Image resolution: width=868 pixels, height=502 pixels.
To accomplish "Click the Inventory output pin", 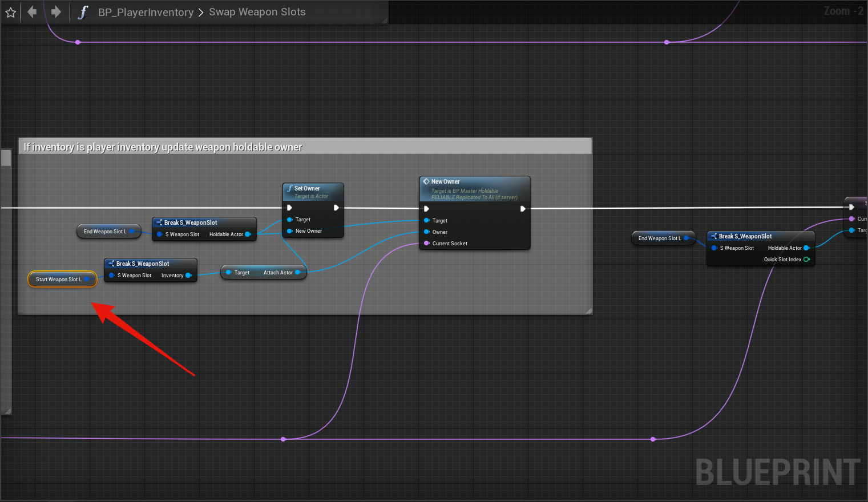I will click(188, 276).
